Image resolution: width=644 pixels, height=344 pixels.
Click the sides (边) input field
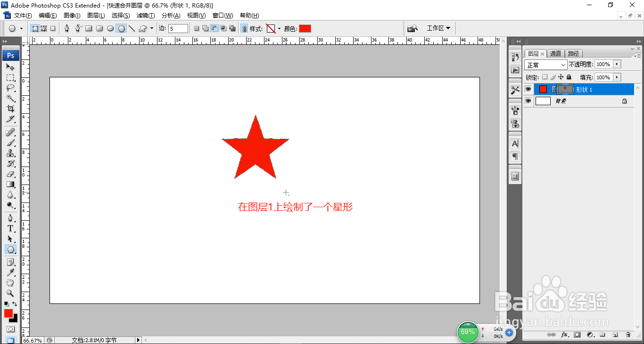178,29
